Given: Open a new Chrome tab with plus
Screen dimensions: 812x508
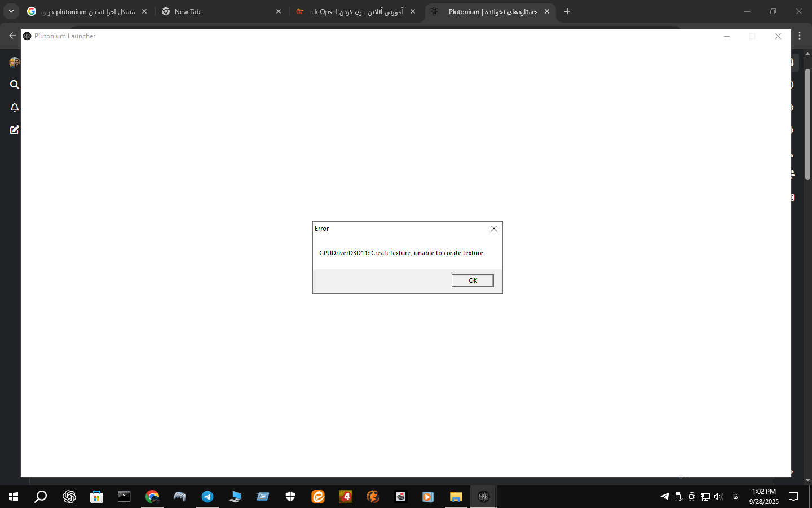Looking at the screenshot, I should tap(567, 11).
